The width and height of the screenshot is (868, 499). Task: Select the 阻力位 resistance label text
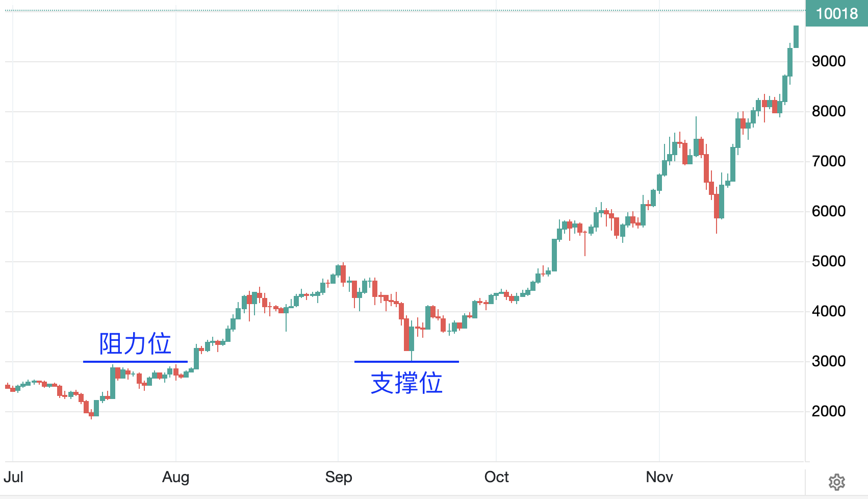tap(135, 343)
